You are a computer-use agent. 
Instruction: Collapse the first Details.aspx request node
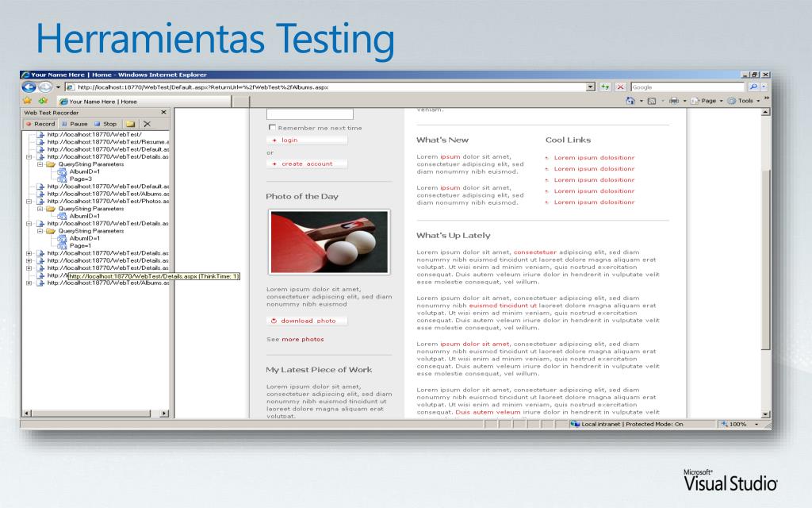point(29,156)
